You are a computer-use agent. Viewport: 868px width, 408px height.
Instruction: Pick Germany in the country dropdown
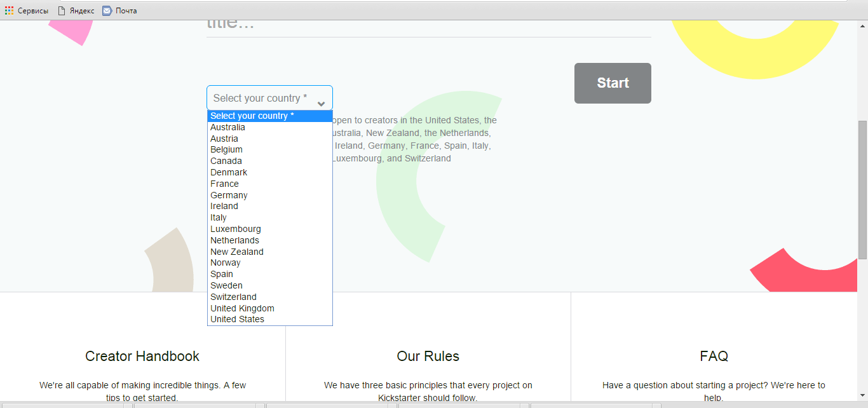click(269, 195)
